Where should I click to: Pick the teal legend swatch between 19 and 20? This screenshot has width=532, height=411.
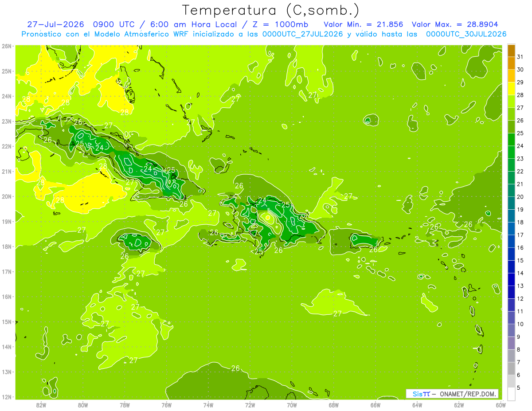coord(511,204)
